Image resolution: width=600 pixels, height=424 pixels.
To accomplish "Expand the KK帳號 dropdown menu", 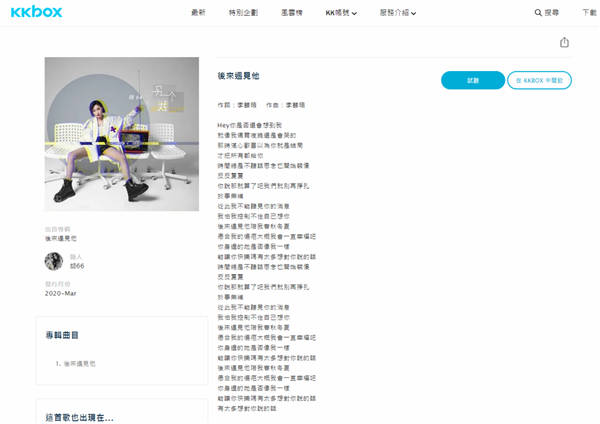I will pos(341,13).
